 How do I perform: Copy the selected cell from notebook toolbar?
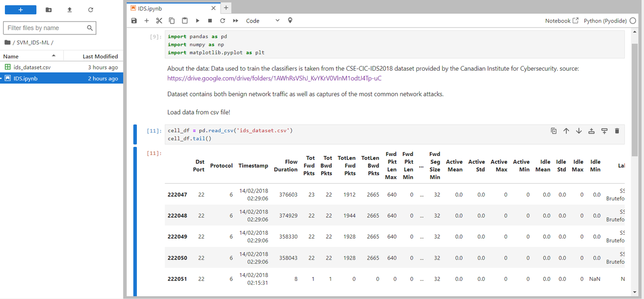coord(172,21)
